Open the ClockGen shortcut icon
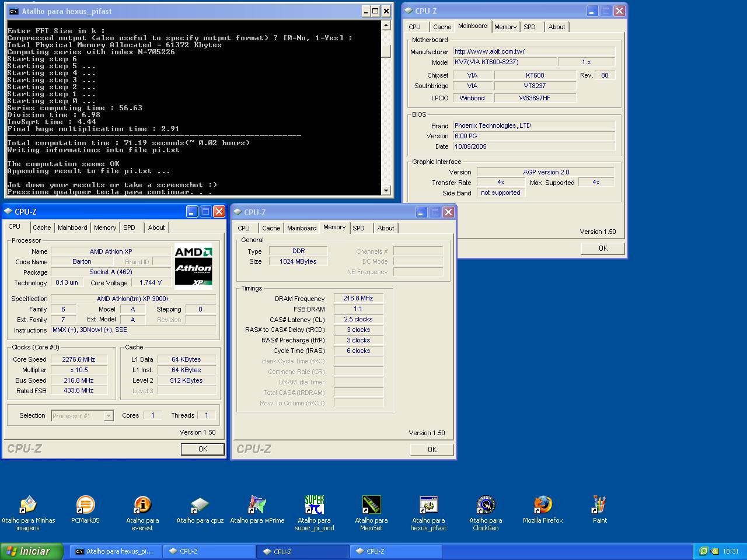The width and height of the screenshot is (747, 560). pyautogui.click(x=486, y=505)
